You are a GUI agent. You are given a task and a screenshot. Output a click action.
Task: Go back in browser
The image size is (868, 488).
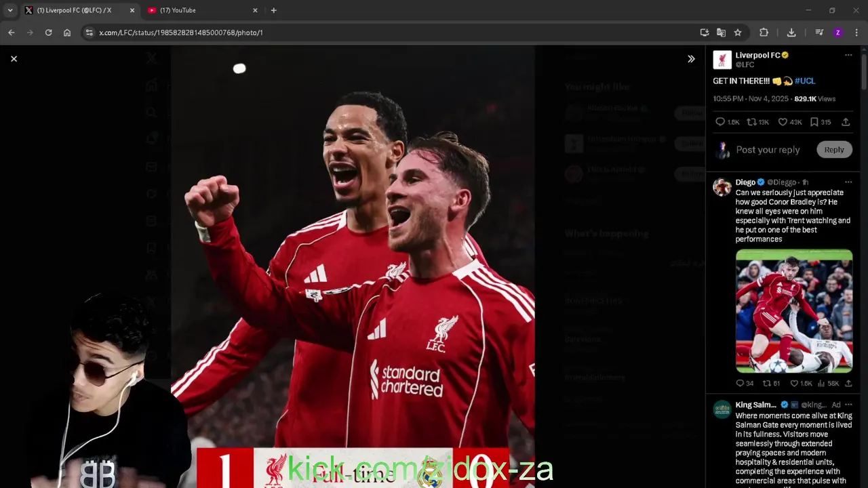(12, 33)
